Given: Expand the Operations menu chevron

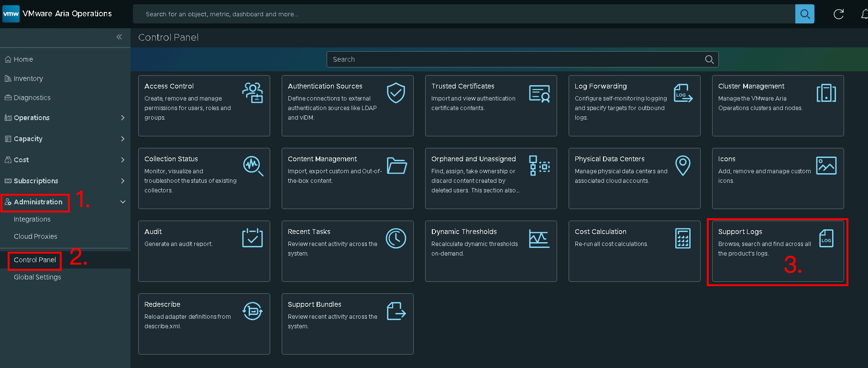Looking at the screenshot, I should pos(123,118).
